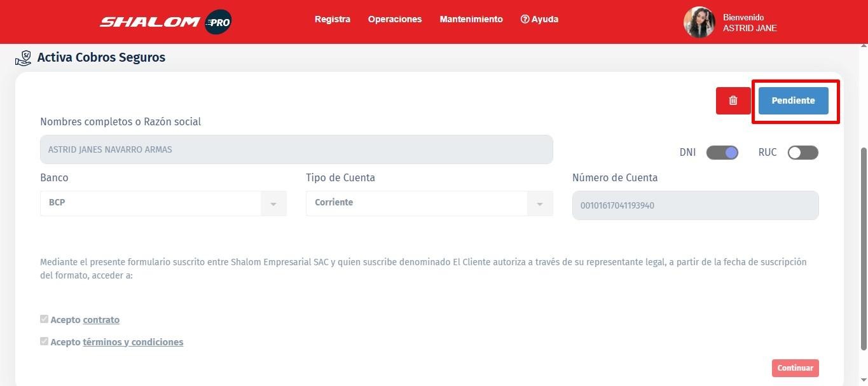Open the contrato link
The height and width of the screenshot is (386, 868).
point(101,320)
